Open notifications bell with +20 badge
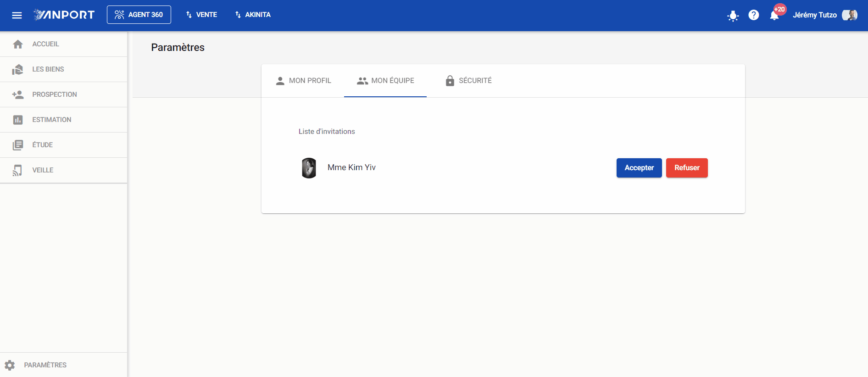868x377 pixels. (x=775, y=15)
